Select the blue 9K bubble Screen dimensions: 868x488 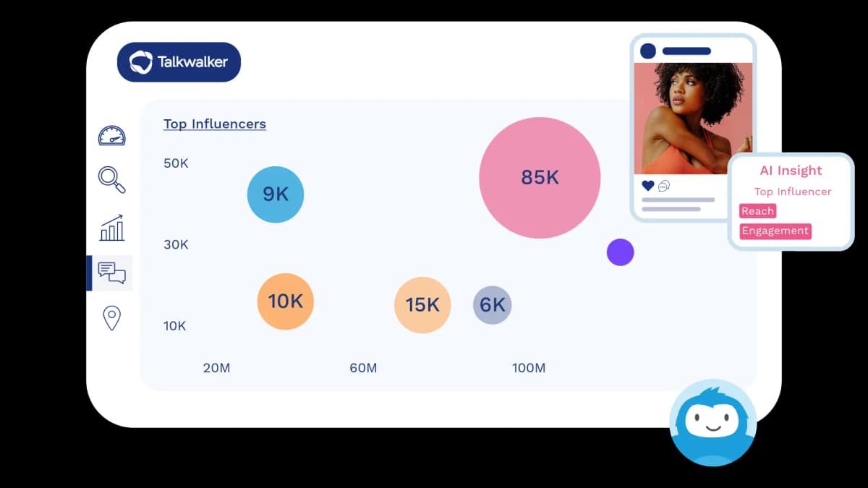point(276,194)
